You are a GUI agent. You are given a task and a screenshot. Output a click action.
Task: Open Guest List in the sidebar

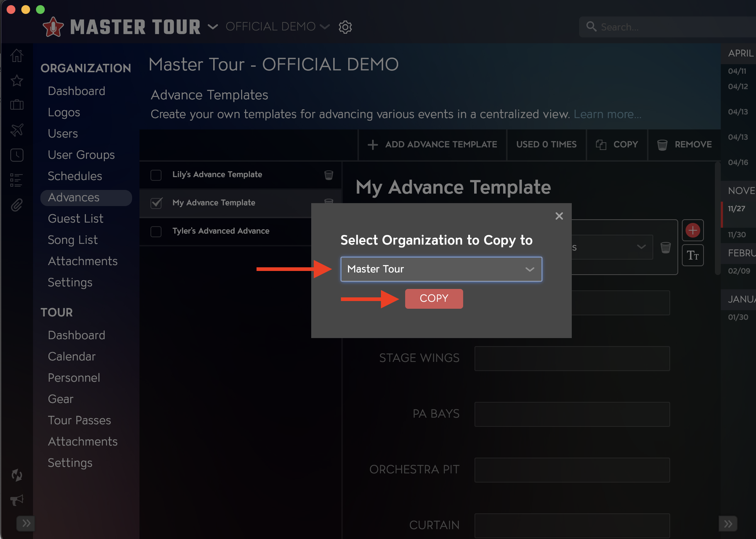tap(76, 219)
